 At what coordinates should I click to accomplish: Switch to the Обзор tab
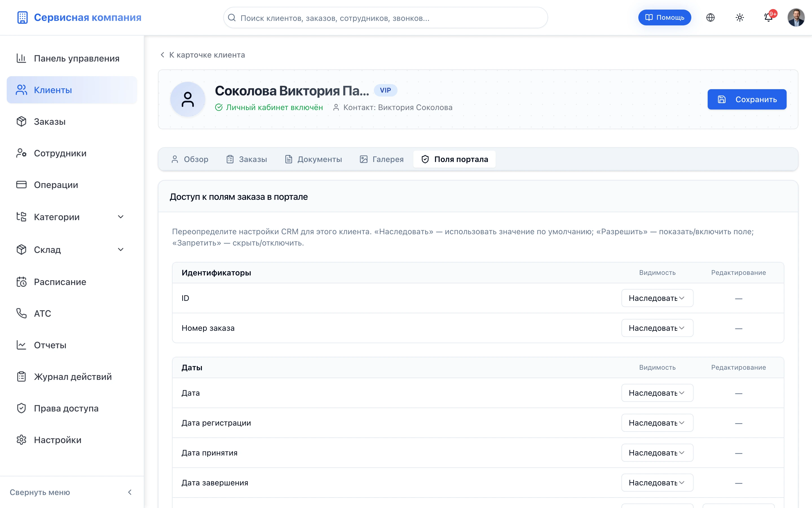pos(189,159)
